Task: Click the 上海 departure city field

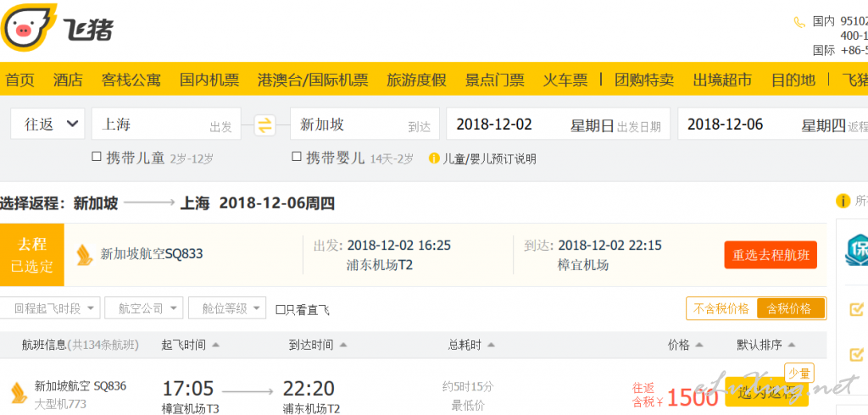Action: (165, 125)
